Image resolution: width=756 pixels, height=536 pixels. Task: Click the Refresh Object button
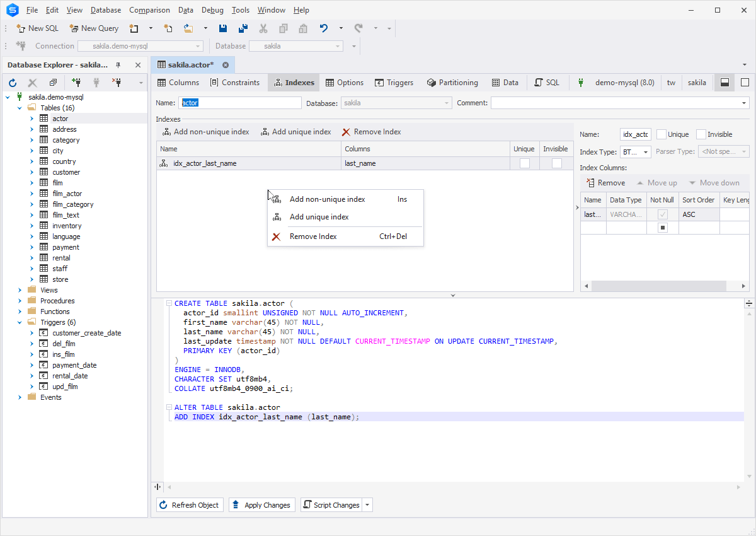pos(190,505)
